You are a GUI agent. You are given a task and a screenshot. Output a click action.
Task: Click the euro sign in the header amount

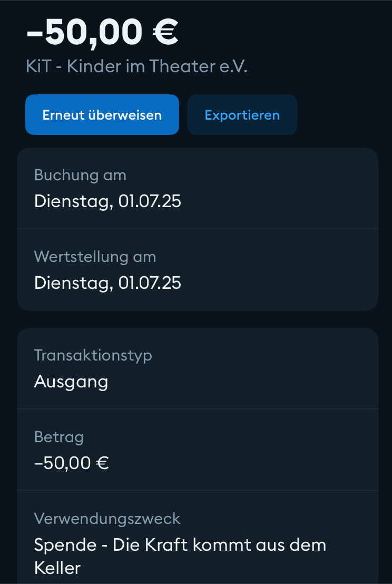tap(165, 31)
